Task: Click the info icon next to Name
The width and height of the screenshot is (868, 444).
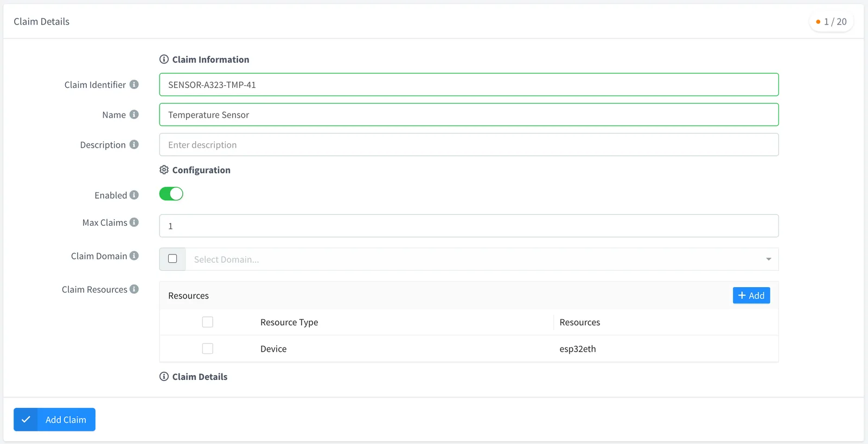Action: click(x=134, y=115)
